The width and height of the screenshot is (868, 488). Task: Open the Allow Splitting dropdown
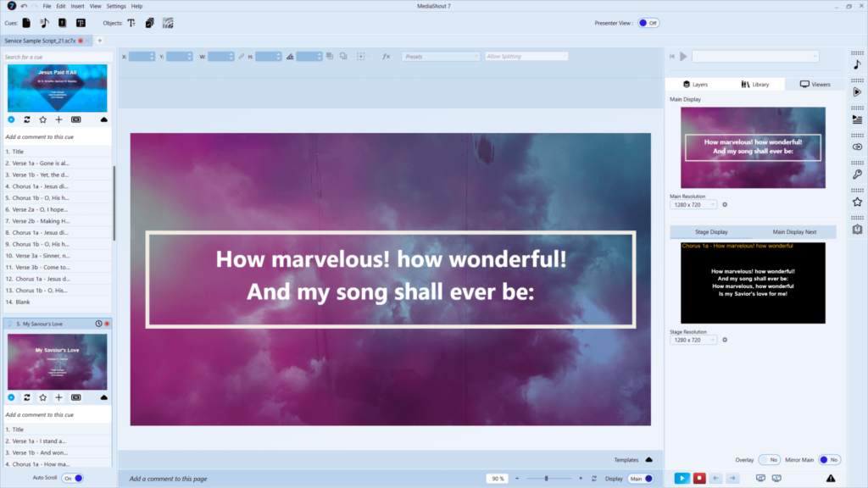coord(526,57)
